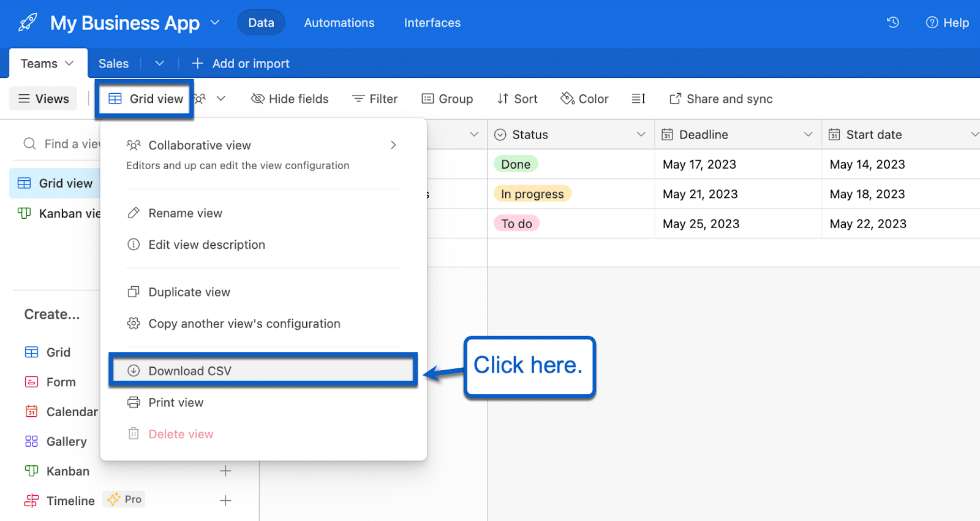Image resolution: width=980 pixels, height=521 pixels.
Task: Expand Collaborative view submenu
Action: click(x=393, y=145)
